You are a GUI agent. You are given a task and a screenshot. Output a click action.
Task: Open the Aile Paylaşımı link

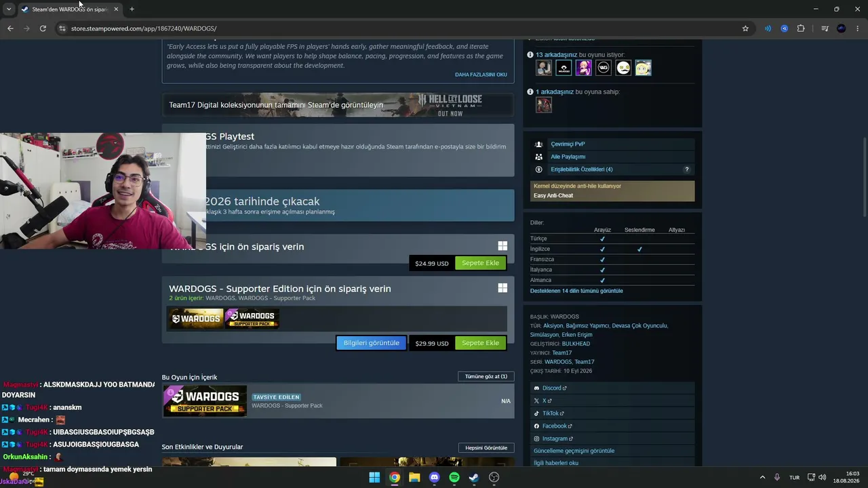(x=568, y=157)
